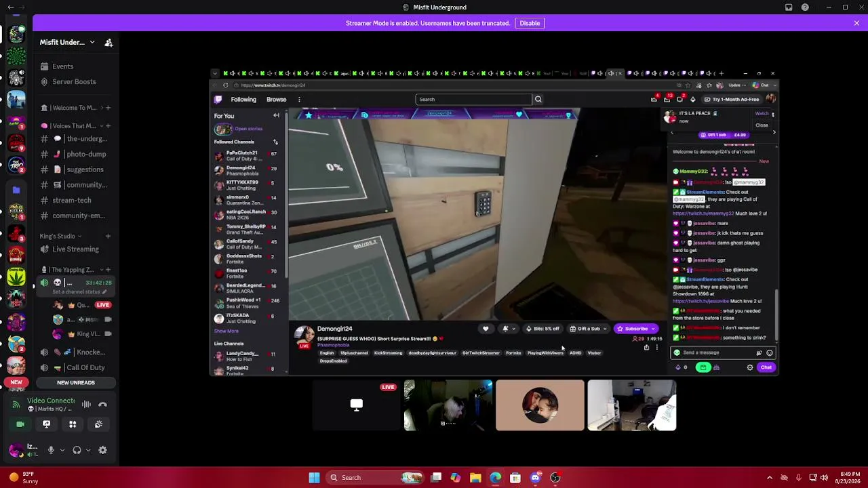Select the screen share LIVE thumbnail tile

pyautogui.click(x=356, y=405)
